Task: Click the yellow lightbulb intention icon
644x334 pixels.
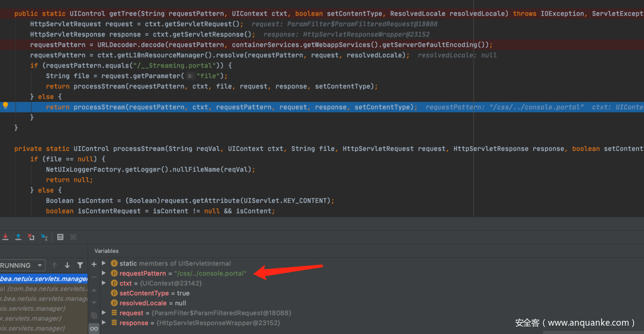Action: [x=5, y=106]
